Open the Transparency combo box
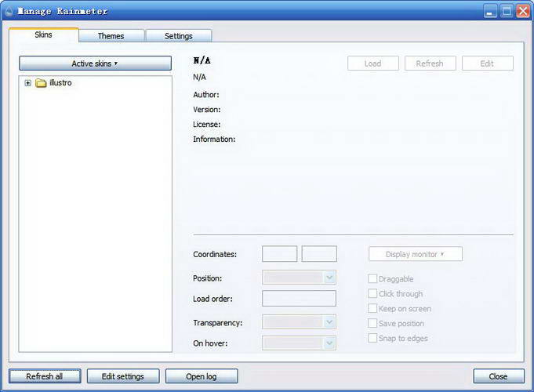This screenshot has width=534, height=392. 299,322
